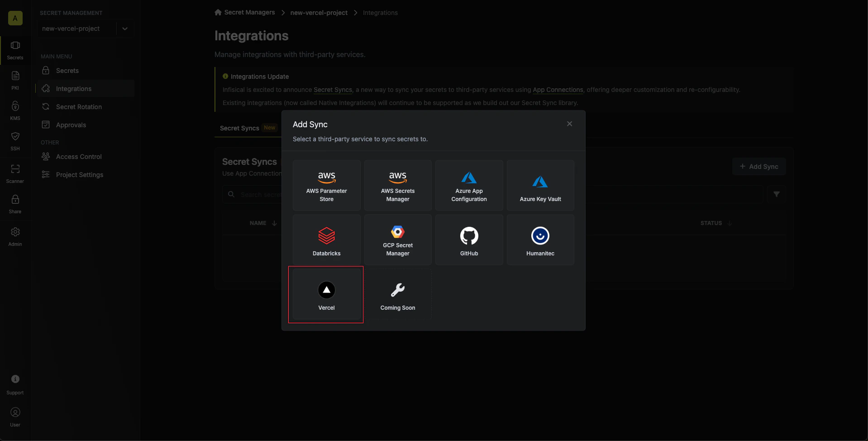Image resolution: width=868 pixels, height=441 pixels.
Task: Follow the App Connections link
Action: pos(558,90)
